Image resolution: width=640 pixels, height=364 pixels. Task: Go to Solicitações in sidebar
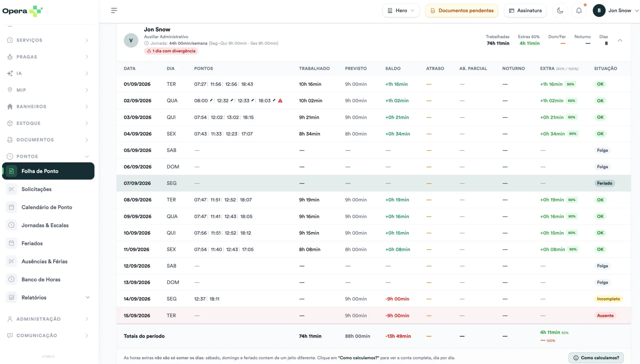pos(48,189)
